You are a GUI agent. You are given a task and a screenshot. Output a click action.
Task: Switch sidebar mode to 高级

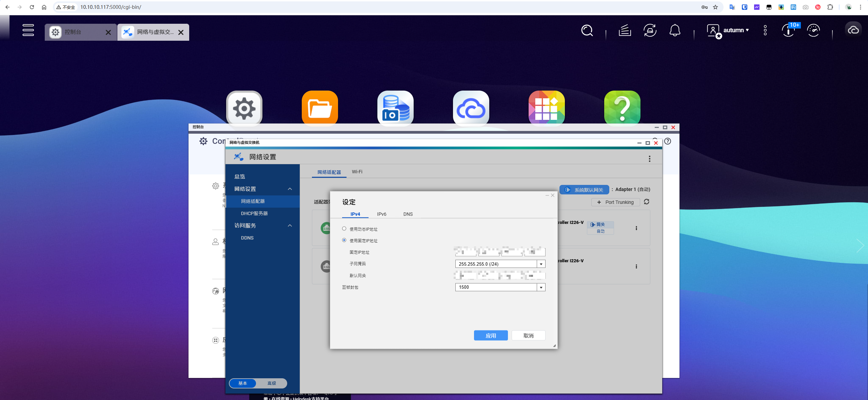[x=272, y=383]
